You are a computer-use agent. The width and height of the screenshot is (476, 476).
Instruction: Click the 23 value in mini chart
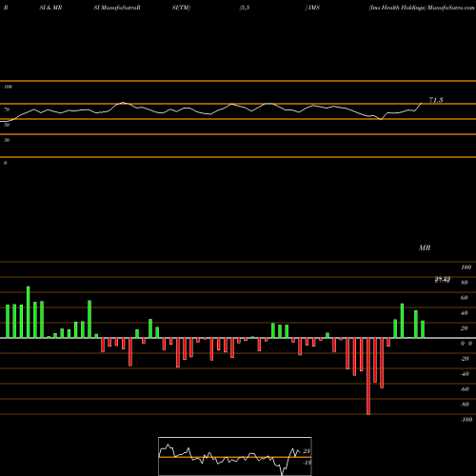coord(307,451)
